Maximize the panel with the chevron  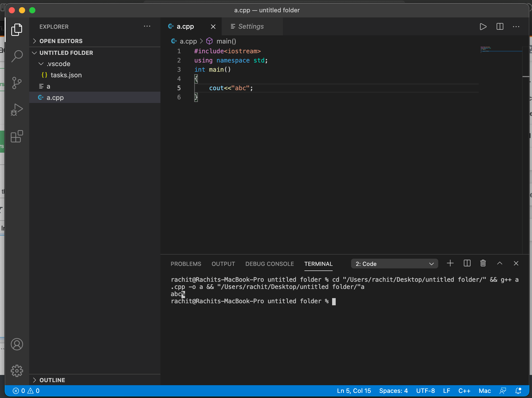499,263
